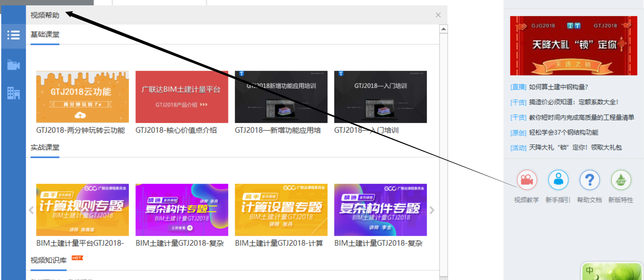The height and width of the screenshot is (280, 644).
Task: Click caption BIM土建计量平台GTJ2018-
Action: click(80, 243)
